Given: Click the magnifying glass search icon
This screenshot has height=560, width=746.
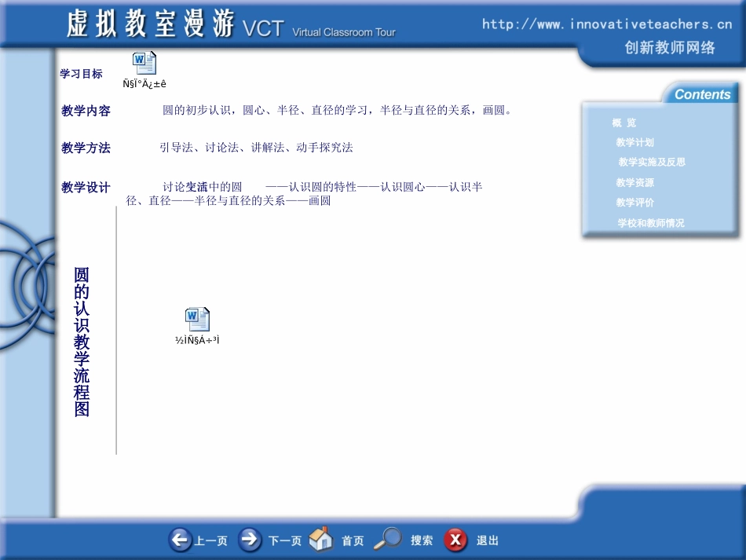Looking at the screenshot, I should pos(388,539).
